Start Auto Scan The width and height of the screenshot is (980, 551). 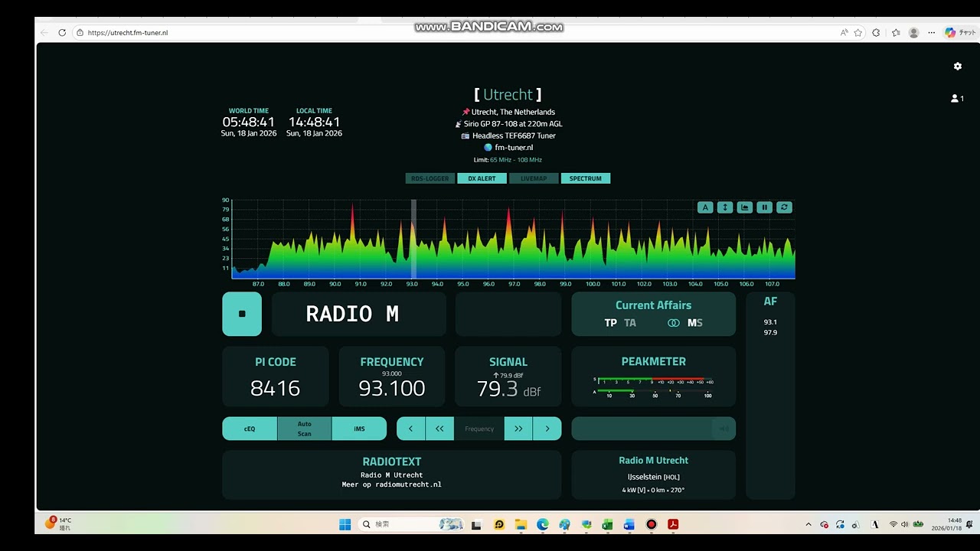305,429
